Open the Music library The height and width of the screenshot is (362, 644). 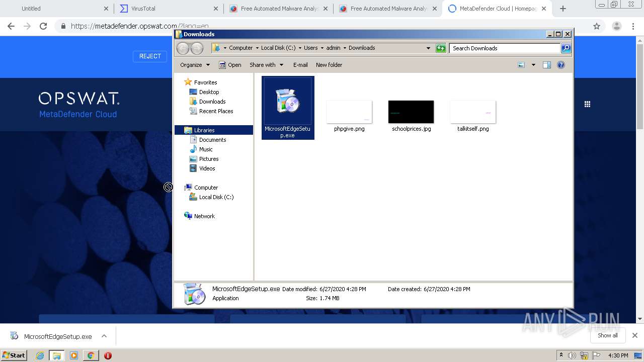tap(205, 149)
